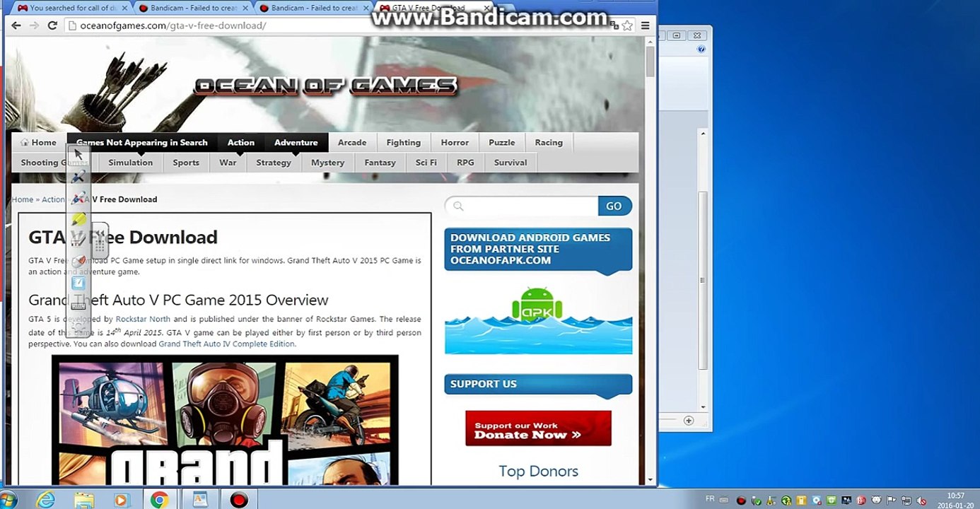Open the Simulation category
Image resolution: width=980 pixels, height=509 pixels.
(x=130, y=163)
